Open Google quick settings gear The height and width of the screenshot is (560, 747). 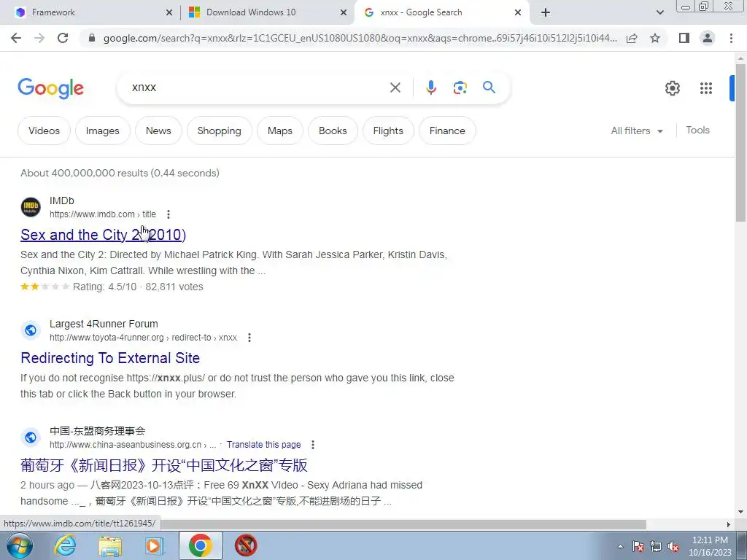coord(672,88)
